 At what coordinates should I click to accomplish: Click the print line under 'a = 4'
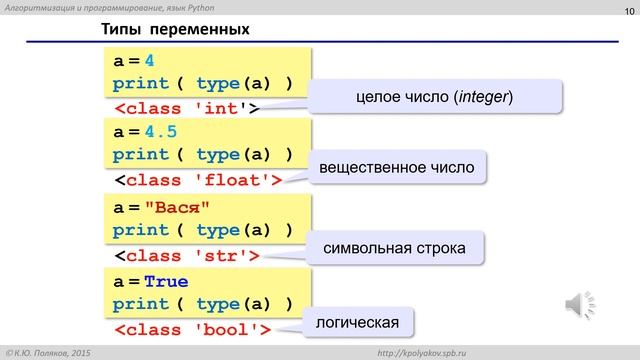click(x=203, y=84)
